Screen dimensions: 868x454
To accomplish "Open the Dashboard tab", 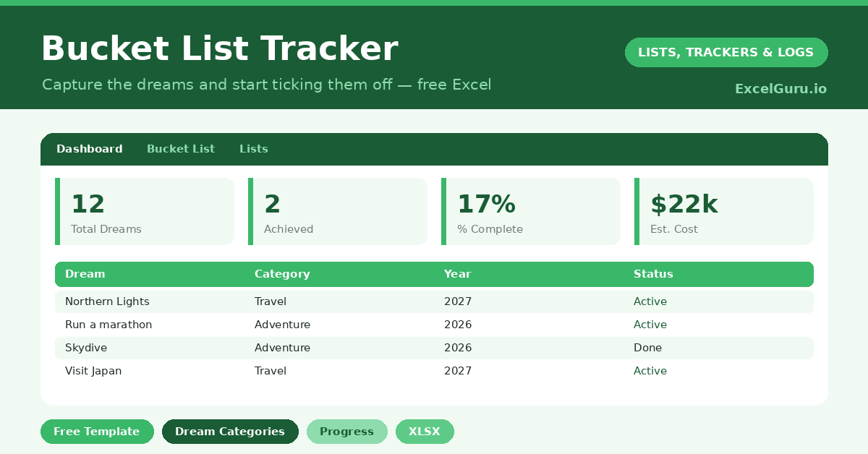I will pos(90,149).
